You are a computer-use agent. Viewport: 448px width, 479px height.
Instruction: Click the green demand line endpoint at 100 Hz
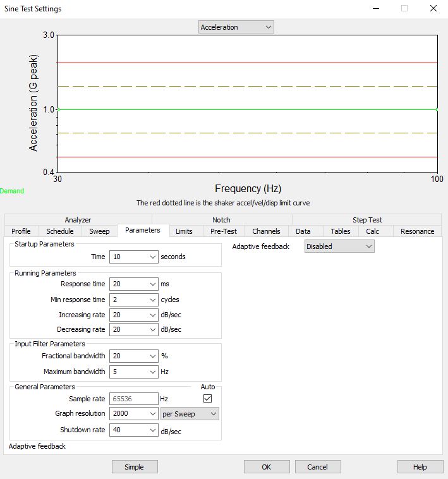click(437, 109)
